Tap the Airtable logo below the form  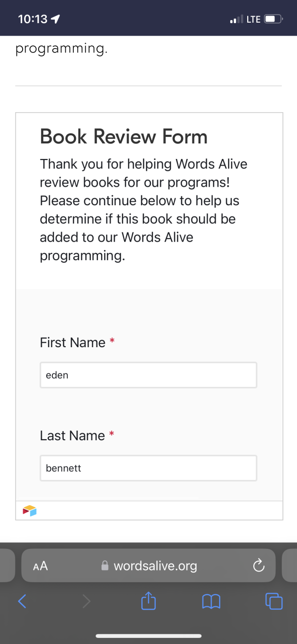click(x=30, y=511)
